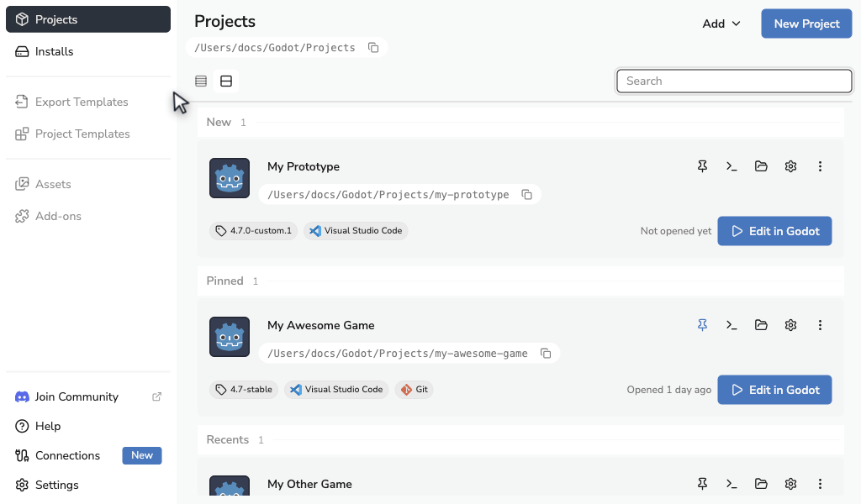Open My Awesome Game folder
Image resolution: width=861 pixels, height=504 pixels.
761,325
